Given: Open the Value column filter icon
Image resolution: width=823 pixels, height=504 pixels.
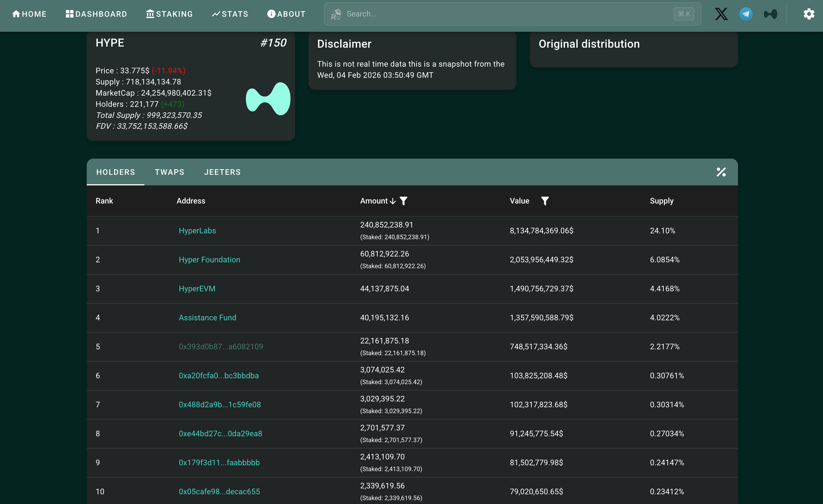Looking at the screenshot, I should tap(545, 201).
